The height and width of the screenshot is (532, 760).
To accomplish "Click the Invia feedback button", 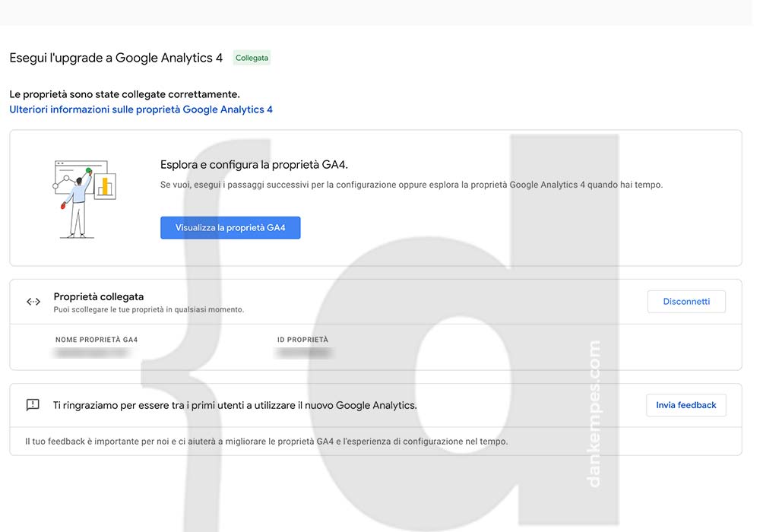I will [x=686, y=405].
